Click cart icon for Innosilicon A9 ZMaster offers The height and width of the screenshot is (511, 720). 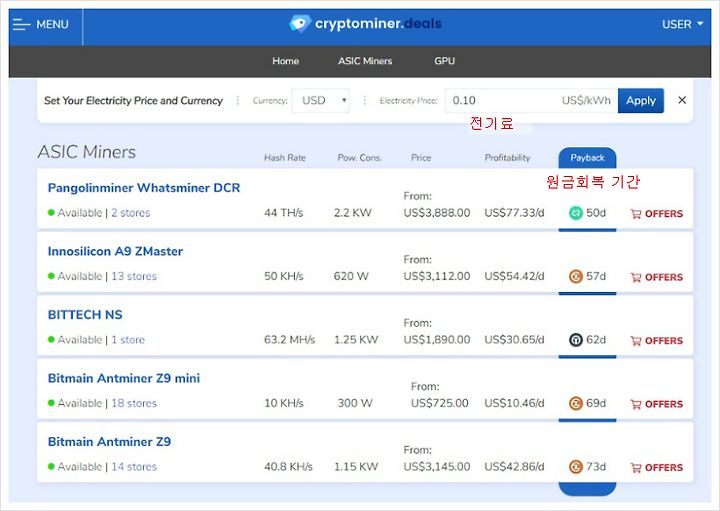coord(636,277)
